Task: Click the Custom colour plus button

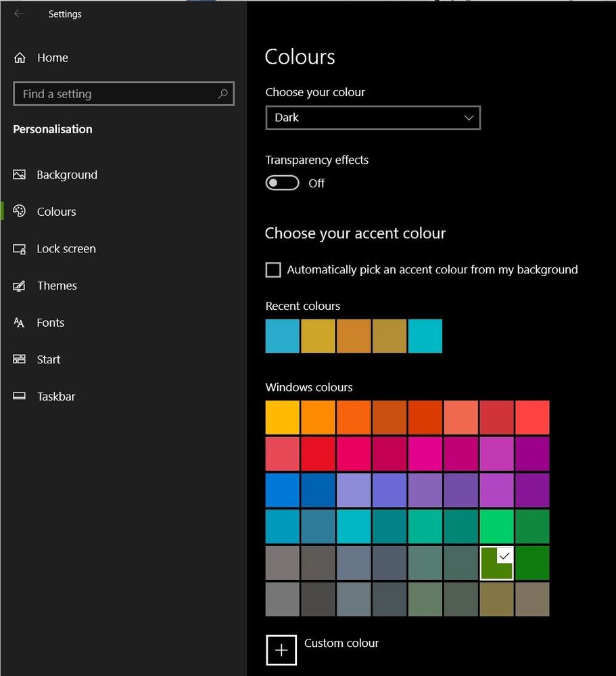Action: coord(281,651)
